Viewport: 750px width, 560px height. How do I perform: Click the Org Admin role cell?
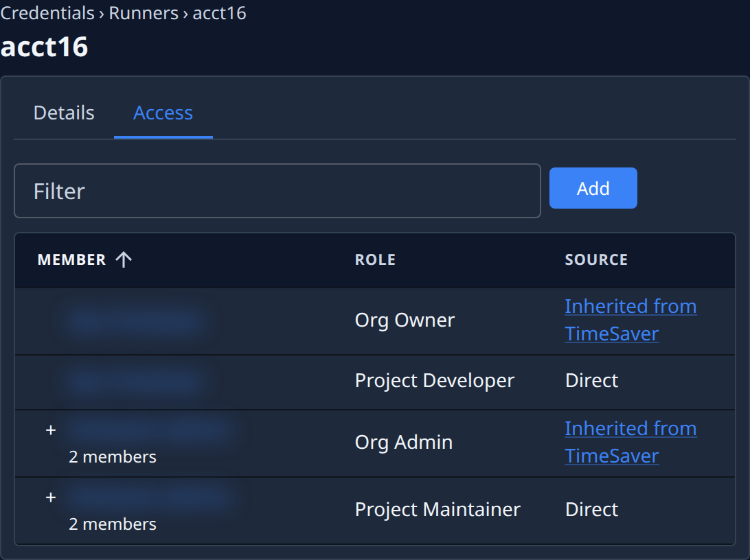404,442
